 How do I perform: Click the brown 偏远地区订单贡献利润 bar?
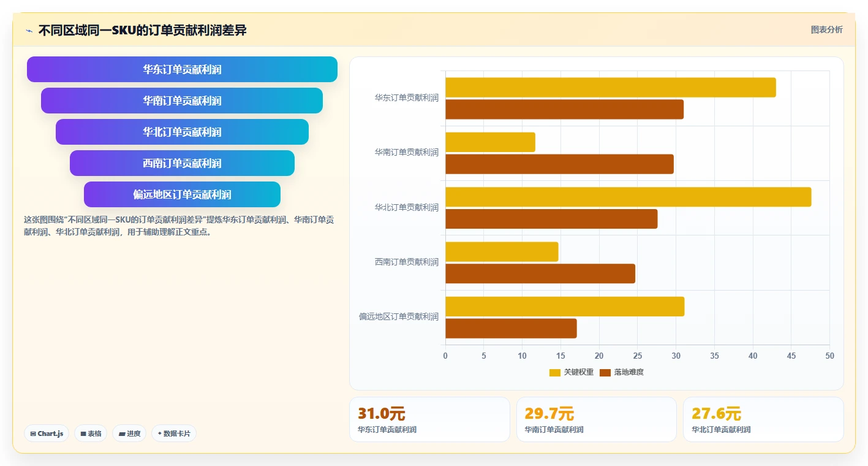[511, 329]
